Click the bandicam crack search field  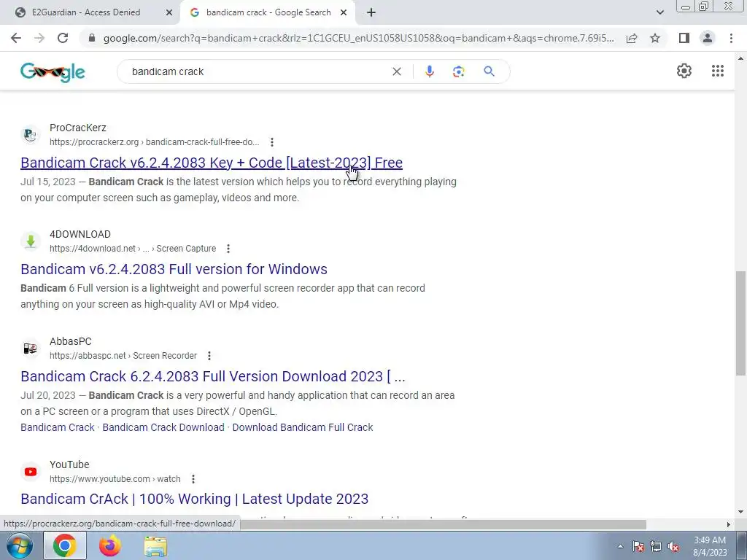point(258,71)
